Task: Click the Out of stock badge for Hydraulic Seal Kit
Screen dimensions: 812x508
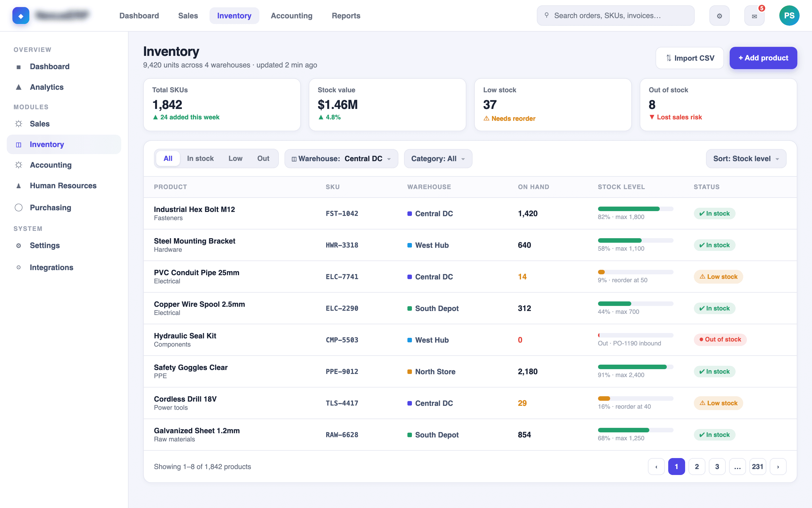Action: click(x=720, y=339)
